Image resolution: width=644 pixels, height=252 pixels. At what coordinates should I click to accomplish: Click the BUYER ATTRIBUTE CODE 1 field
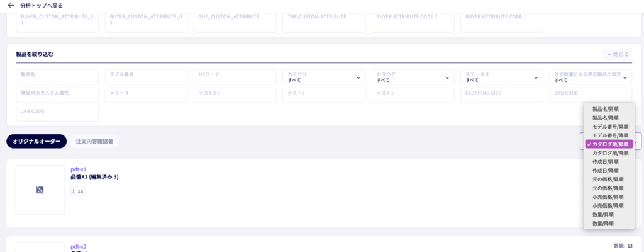pyautogui.click(x=502, y=22)
